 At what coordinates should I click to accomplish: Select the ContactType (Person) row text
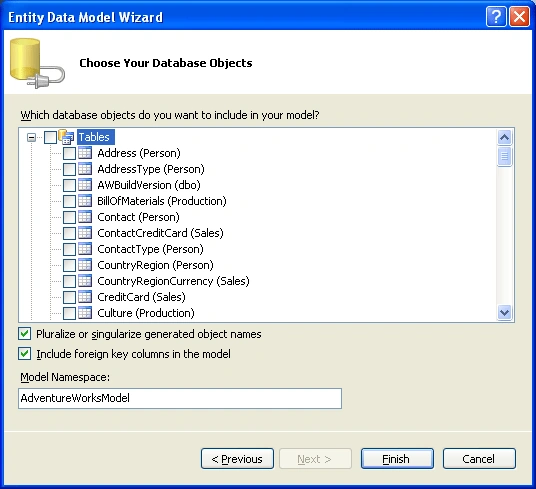(x=150, y=249)
